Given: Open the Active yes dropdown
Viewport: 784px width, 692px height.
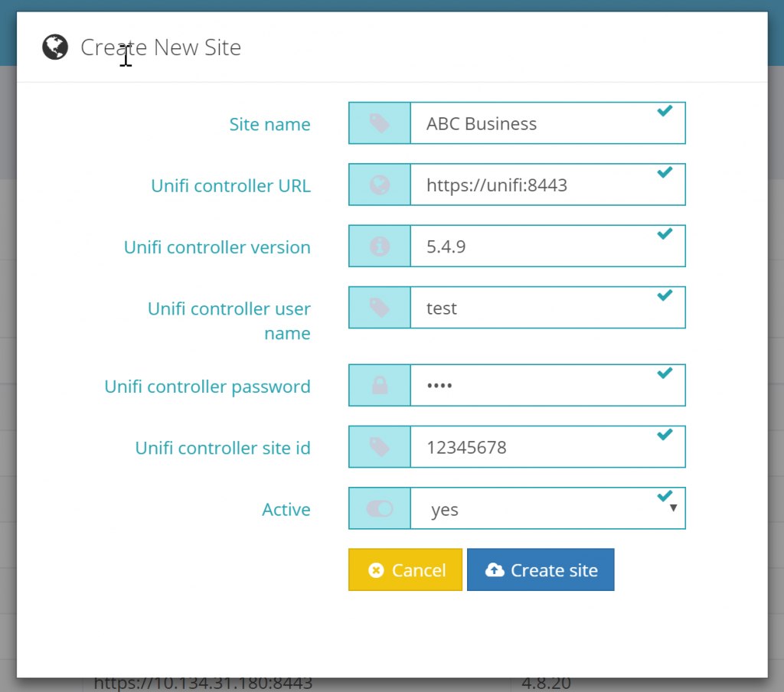Looking at the screenshot, I should [547, 508].
